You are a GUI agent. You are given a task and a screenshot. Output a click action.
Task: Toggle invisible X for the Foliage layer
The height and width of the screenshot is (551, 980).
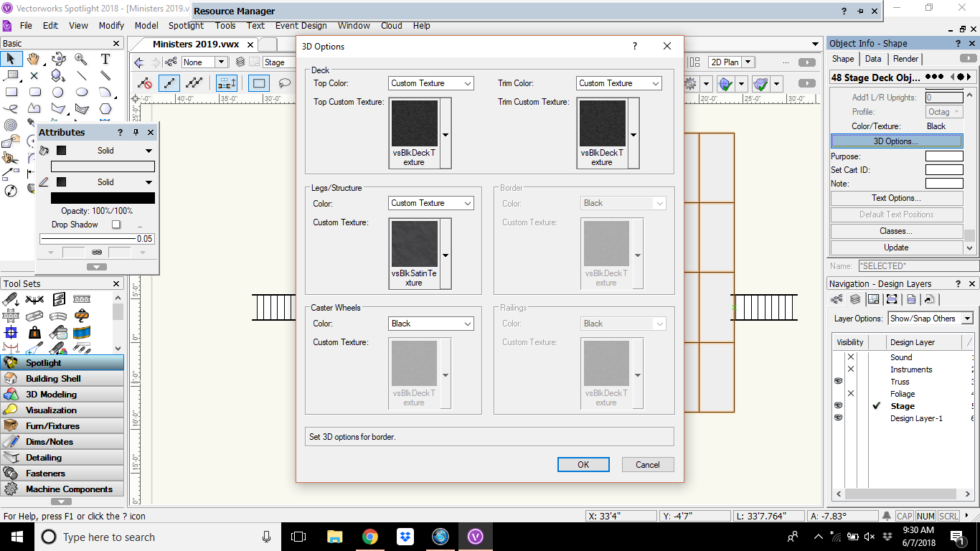pos(851,394)
